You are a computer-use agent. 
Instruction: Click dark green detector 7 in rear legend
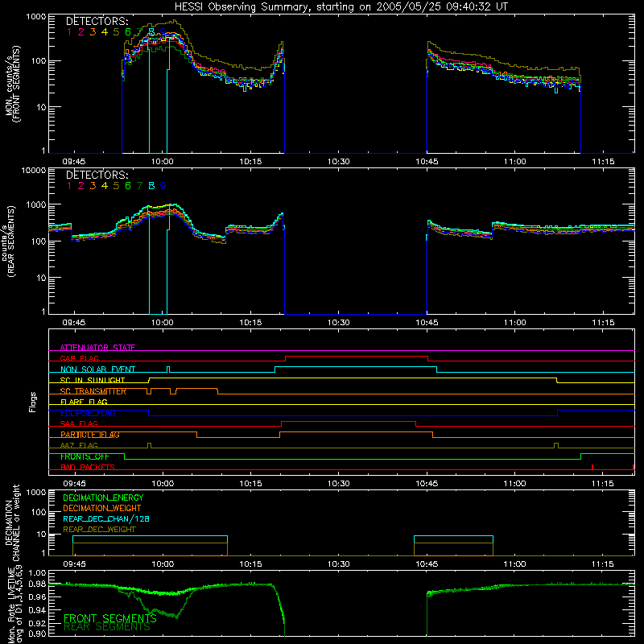[x=139, y=186]
